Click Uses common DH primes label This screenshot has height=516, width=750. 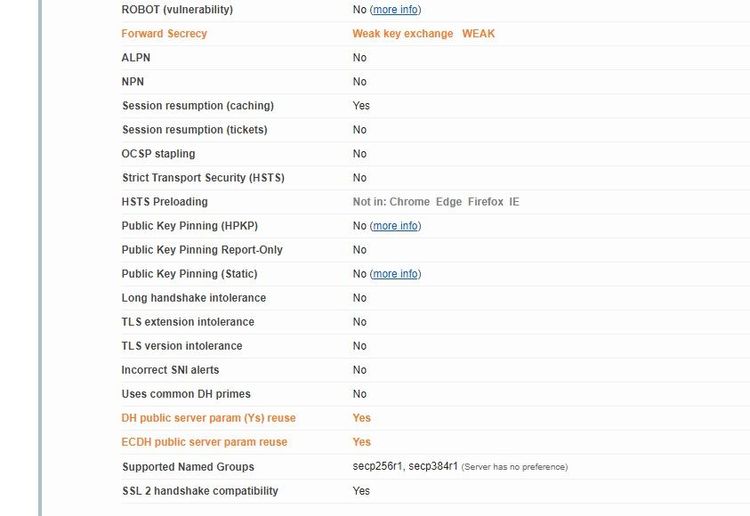pos(186,394)
